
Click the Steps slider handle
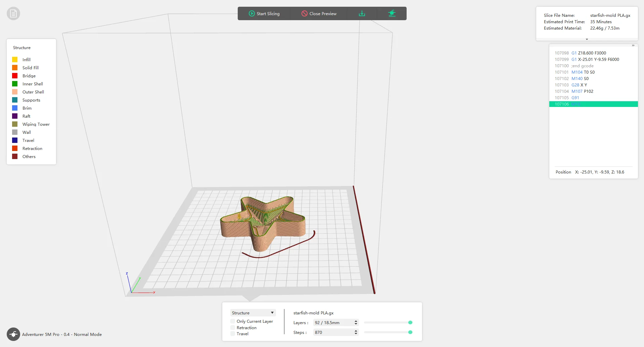click(410, 332)
